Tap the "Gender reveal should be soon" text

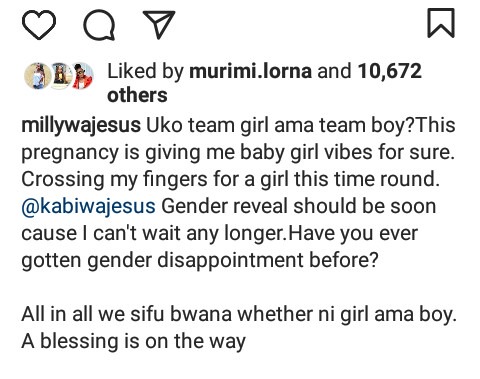tap(299, 206)
